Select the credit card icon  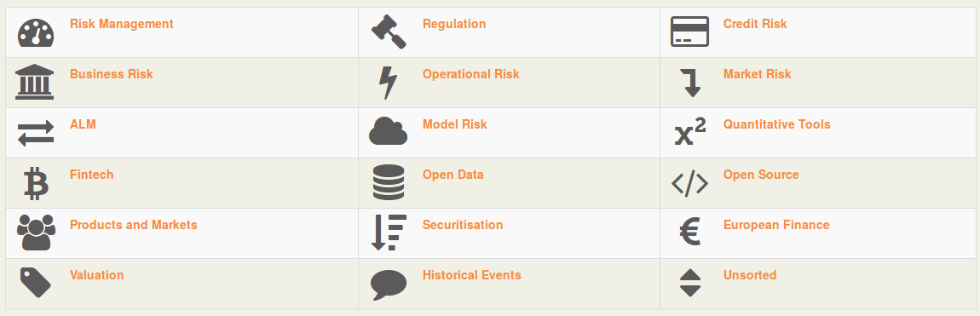point(689,32)
